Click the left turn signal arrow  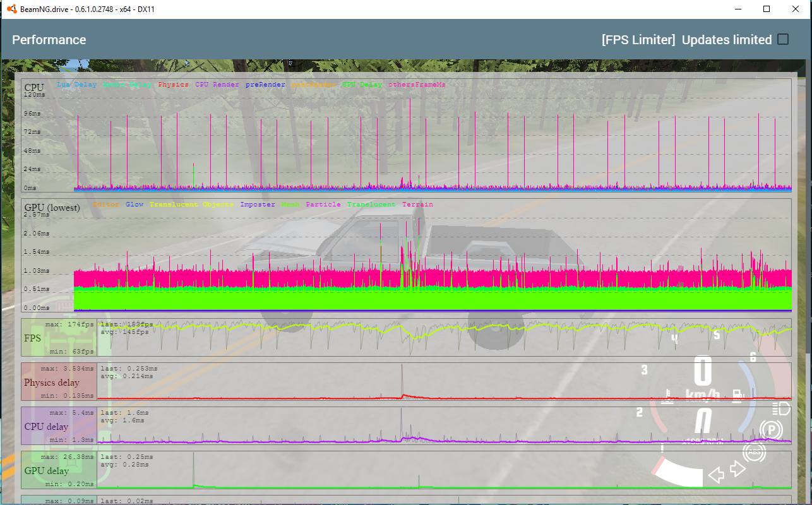coord(716,475)
